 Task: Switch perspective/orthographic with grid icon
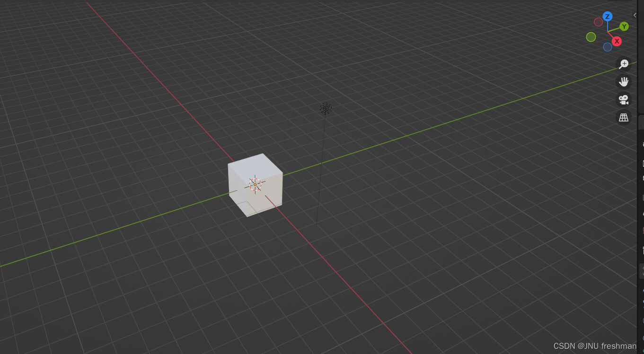(x=624, y=117)
